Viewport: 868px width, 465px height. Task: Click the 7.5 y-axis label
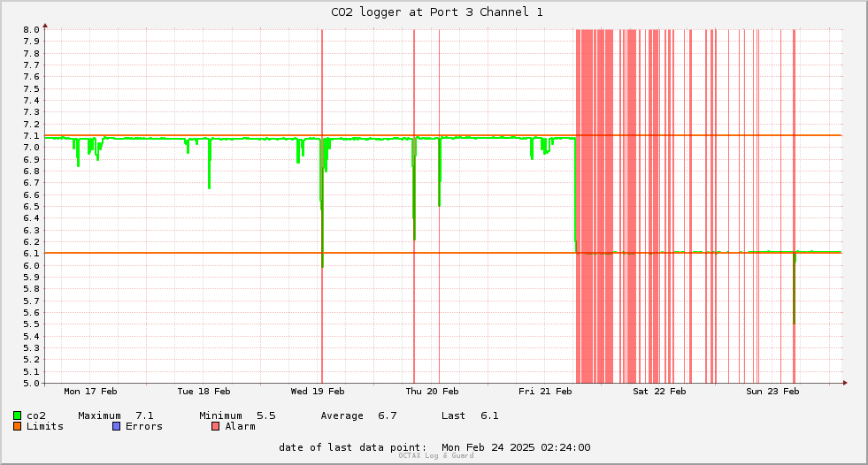(32, 88)
